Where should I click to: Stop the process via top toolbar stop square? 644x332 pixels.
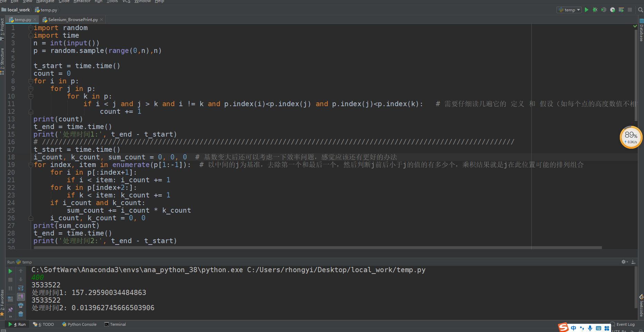click(x=630, y=10)
